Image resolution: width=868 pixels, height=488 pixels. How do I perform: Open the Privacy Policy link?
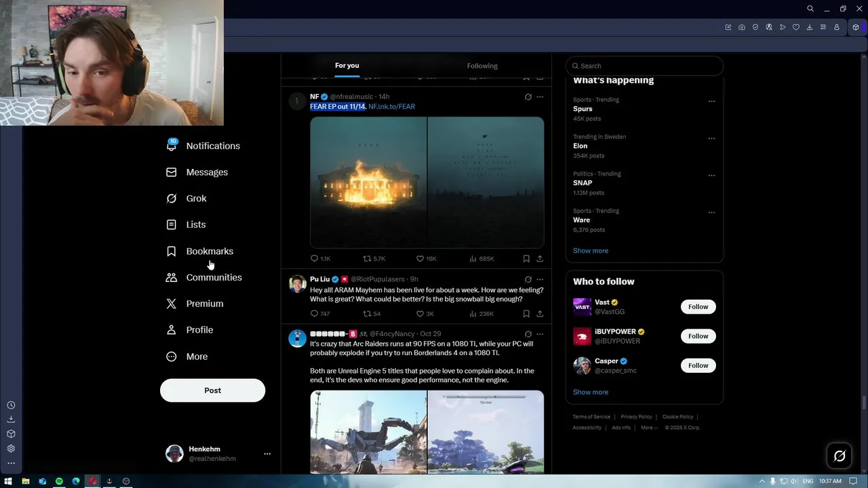(636, 417)
